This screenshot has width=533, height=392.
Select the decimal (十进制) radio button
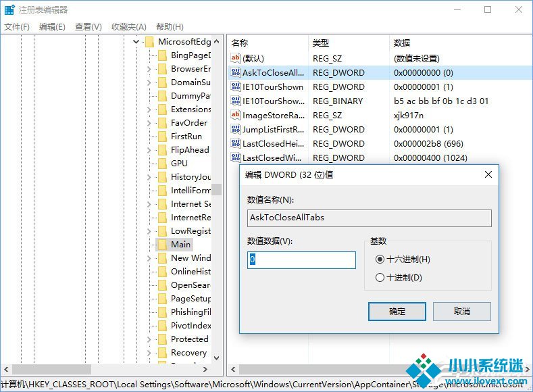[x=380, y=278]
